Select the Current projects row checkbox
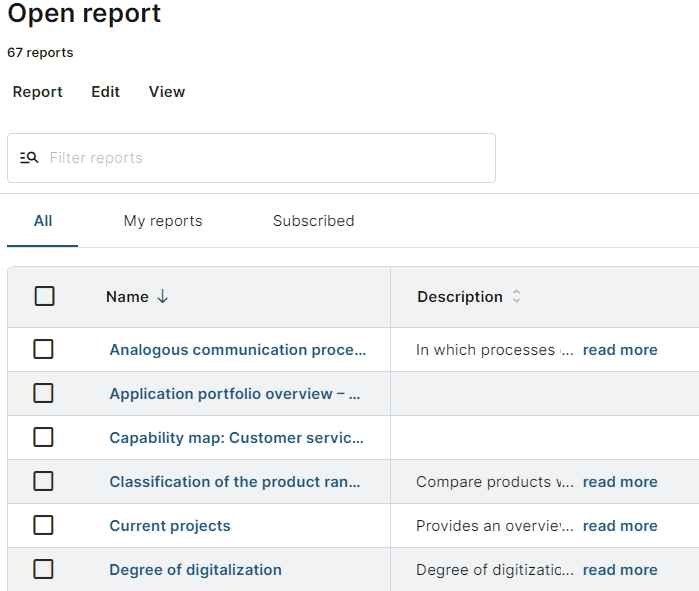 (x=43, y=525)
